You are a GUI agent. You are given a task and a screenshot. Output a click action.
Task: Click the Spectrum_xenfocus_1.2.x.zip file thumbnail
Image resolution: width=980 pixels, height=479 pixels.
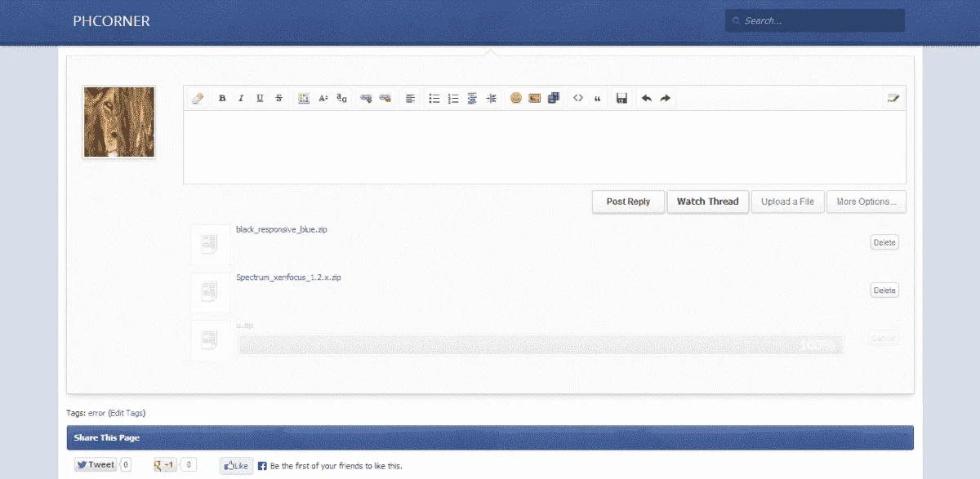[210, 293]
